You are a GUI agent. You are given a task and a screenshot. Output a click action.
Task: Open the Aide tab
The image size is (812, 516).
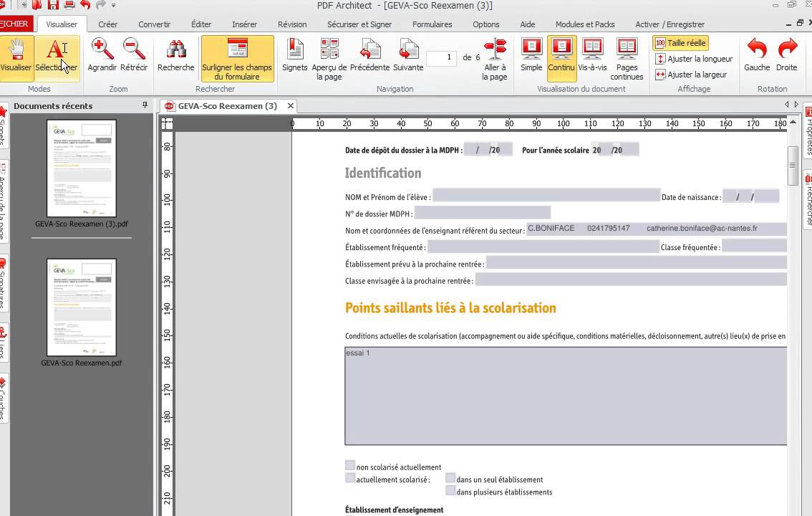point(527,24)
